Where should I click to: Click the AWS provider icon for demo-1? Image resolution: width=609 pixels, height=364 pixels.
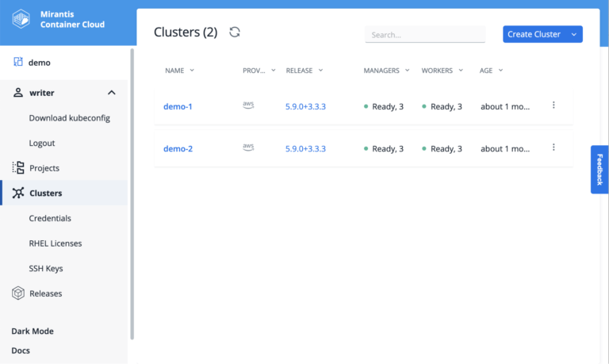coord(248,105)
